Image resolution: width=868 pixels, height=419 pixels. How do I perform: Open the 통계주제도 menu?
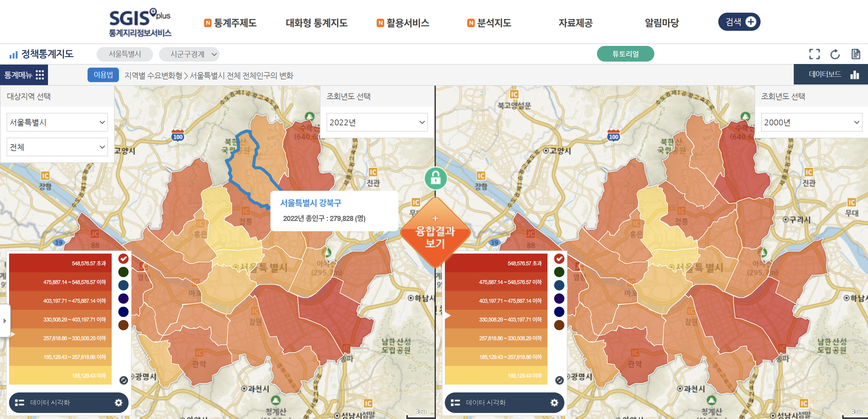pyautogui.click(x=235, y=23)
